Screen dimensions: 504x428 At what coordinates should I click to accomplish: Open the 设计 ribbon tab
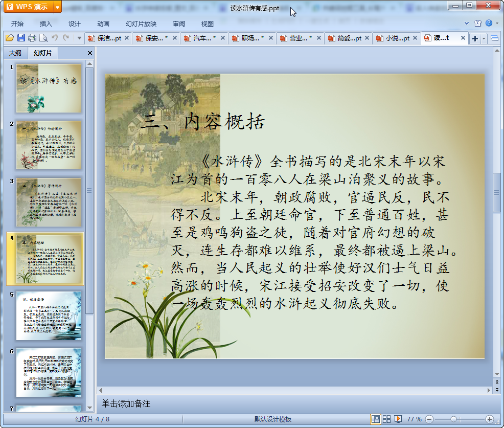click(74, 24)
